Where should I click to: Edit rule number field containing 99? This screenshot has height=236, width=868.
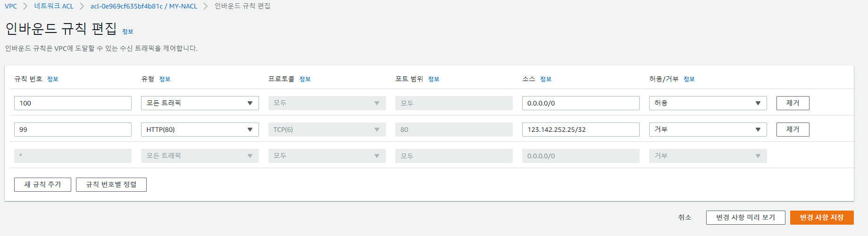[73, 130]
